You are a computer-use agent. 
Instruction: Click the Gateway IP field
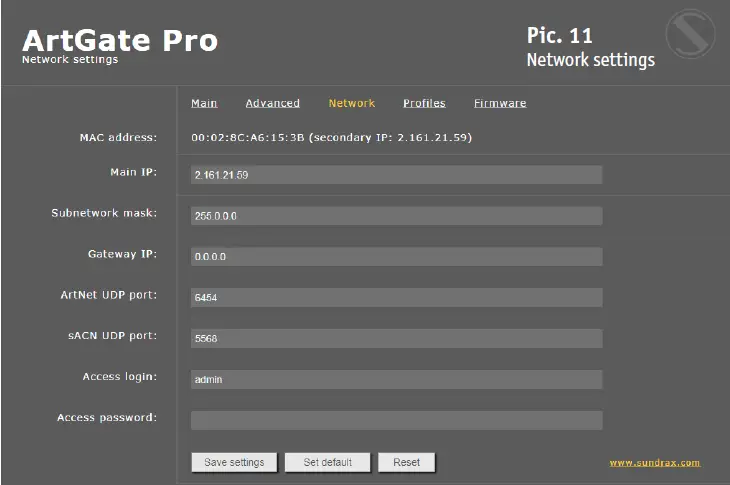[x=397, y=256]
